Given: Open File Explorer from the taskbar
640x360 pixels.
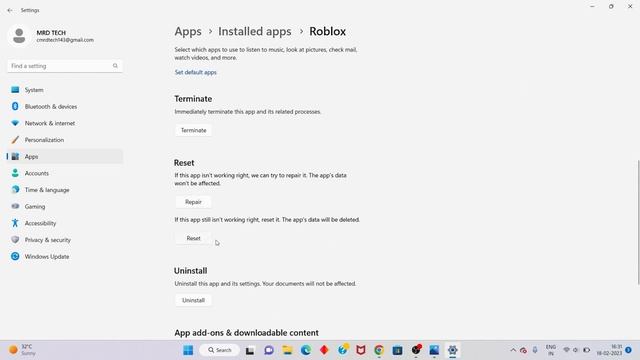Looking at the screenshot, I should tap(287, 350).
